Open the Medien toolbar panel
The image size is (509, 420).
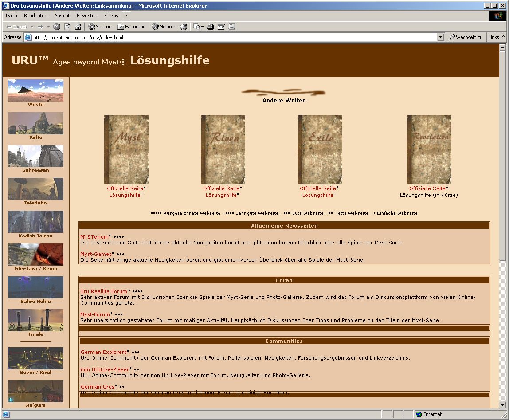click(x=163, y=27)
